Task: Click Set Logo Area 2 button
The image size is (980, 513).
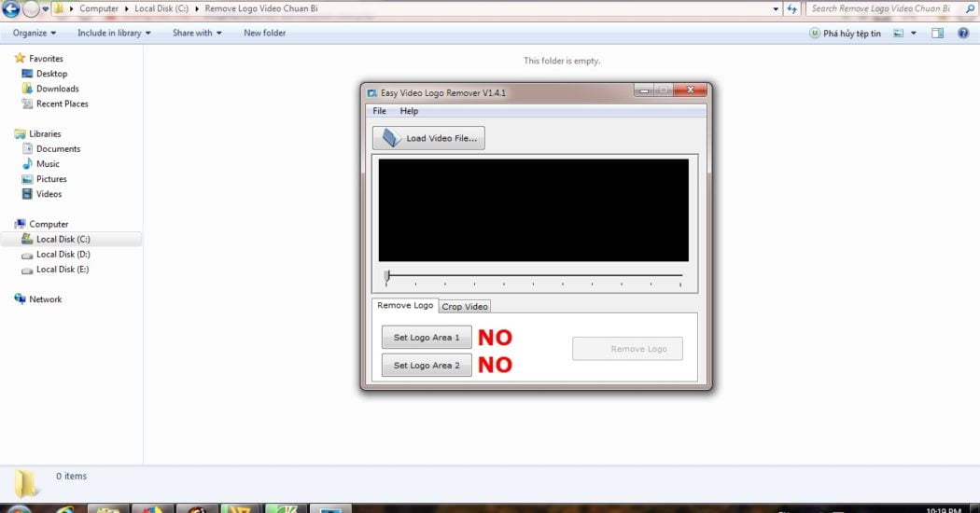Action: click(427, 365)
